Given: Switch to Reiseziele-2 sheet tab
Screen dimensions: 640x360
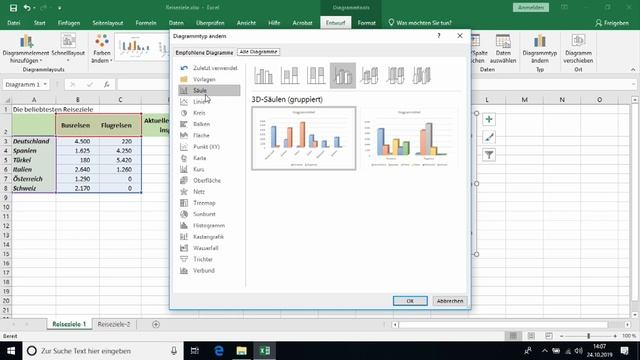Looking at the screenshot, I should (114, 324).
